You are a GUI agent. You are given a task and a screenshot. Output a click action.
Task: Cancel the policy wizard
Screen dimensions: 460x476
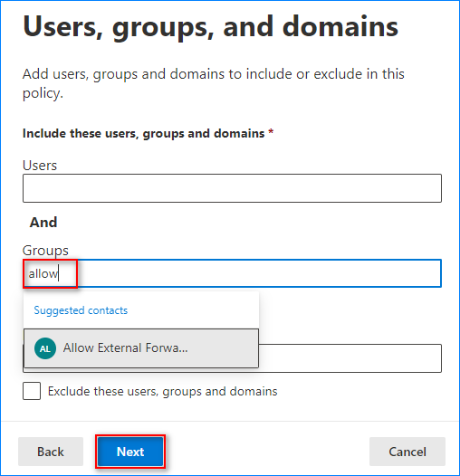(407, 452)
